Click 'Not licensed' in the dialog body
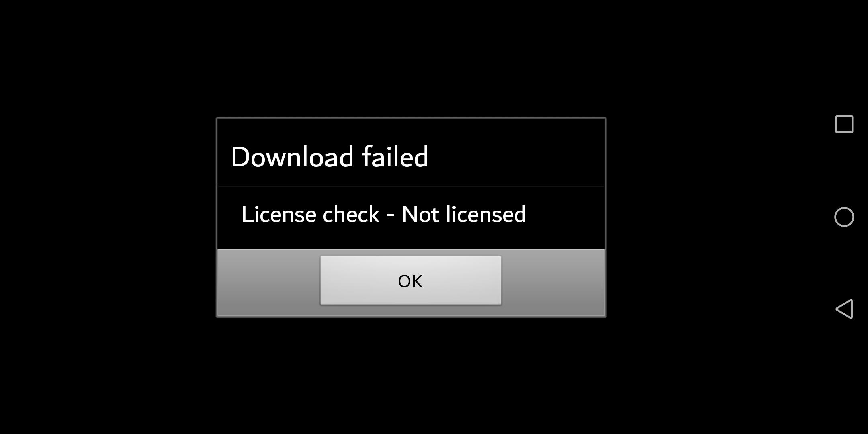The image size is (868, 434). pos(464,214)
